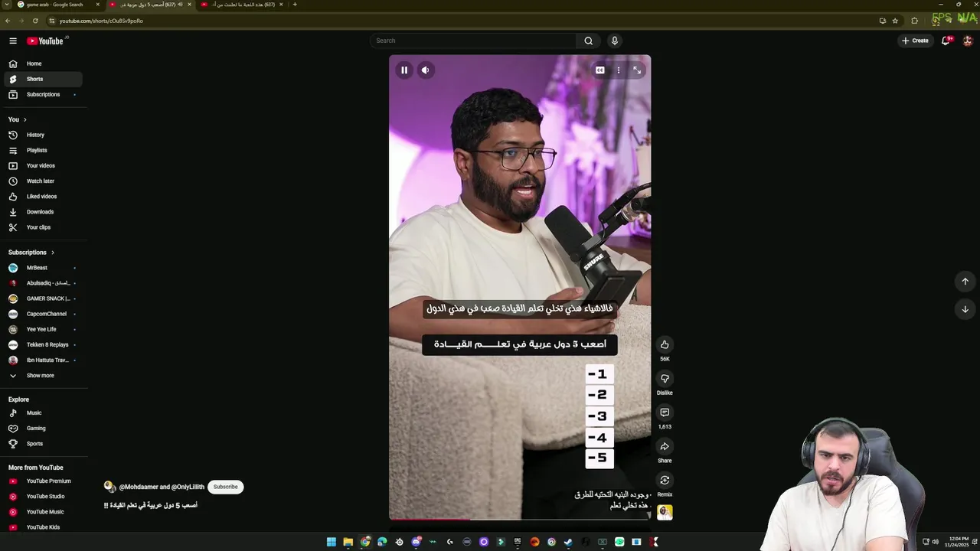Open Tekken 8 Replays channel
The image size is (980, 551).
point(43,344)
